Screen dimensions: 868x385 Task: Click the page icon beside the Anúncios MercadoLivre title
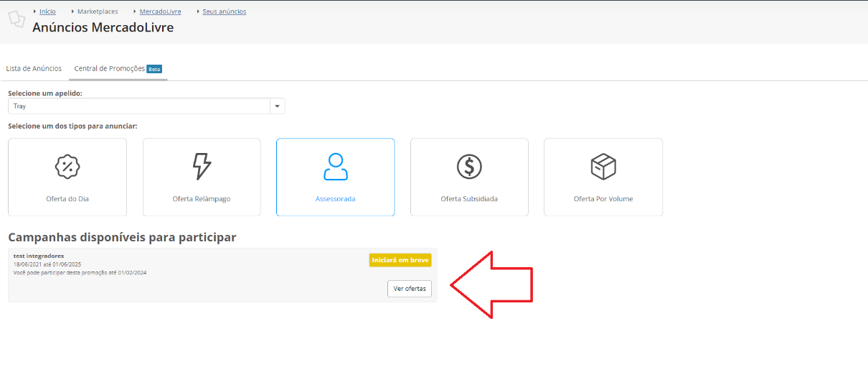(x=16, y=19)
